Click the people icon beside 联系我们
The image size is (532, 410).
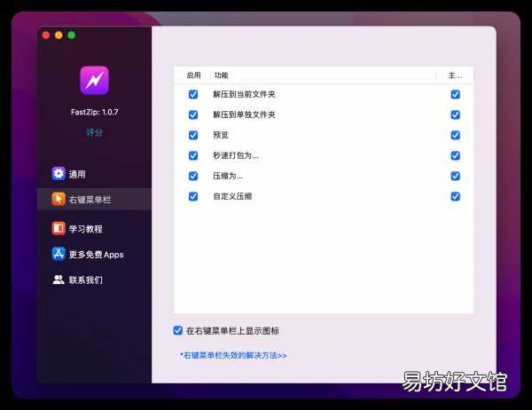point(59,280)
